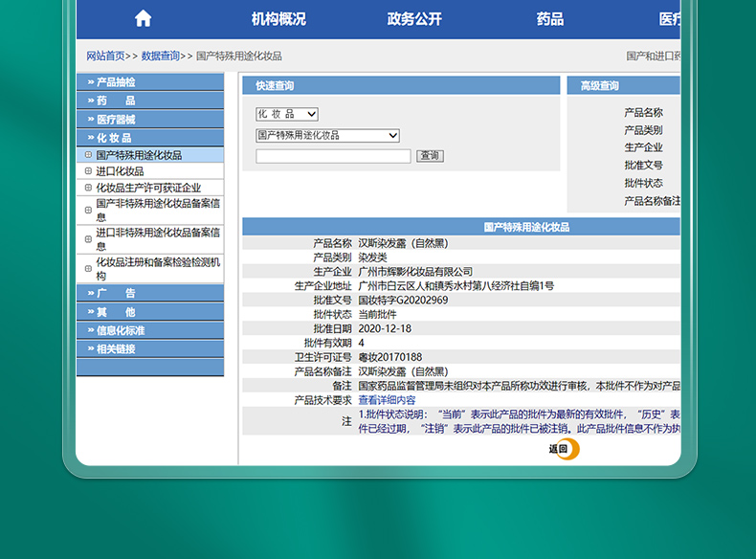Click the status value 当前批件
This screenshot has height=559, width=756.
point(377,315)
